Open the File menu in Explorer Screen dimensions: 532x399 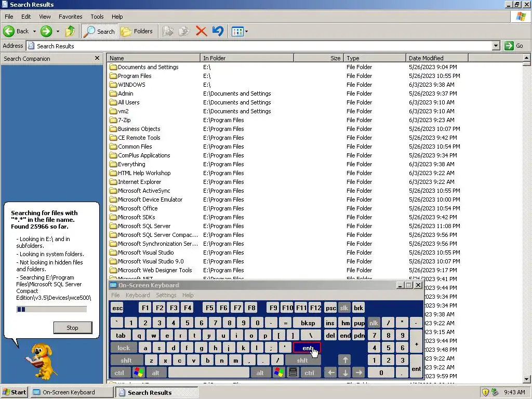pyautogui.click(x=9, y=17)
